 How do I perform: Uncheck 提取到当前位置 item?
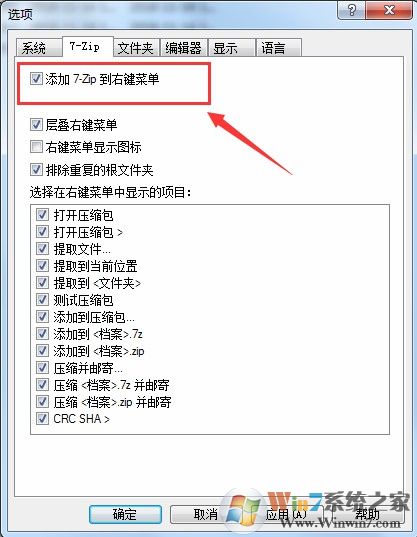(42, 266)
